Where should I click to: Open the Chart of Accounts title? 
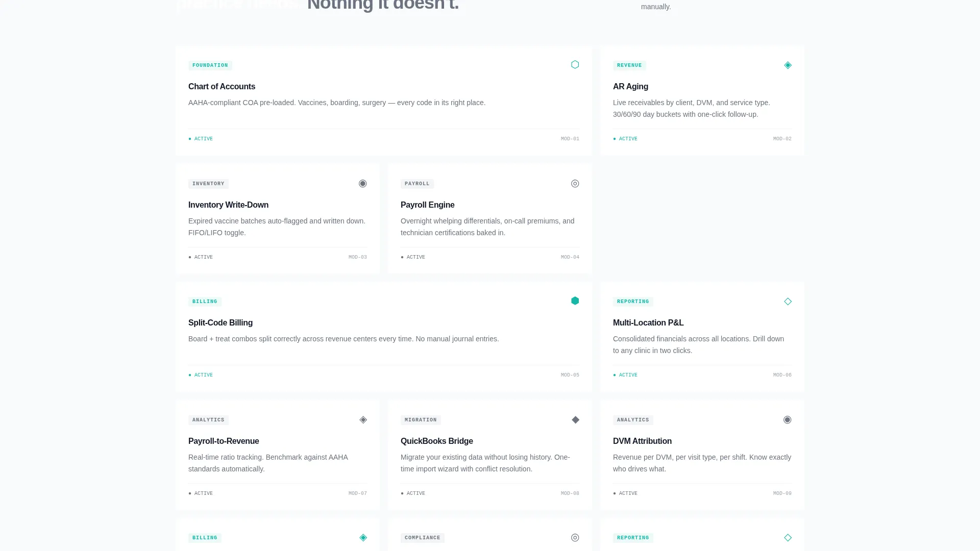pos(222,87)
